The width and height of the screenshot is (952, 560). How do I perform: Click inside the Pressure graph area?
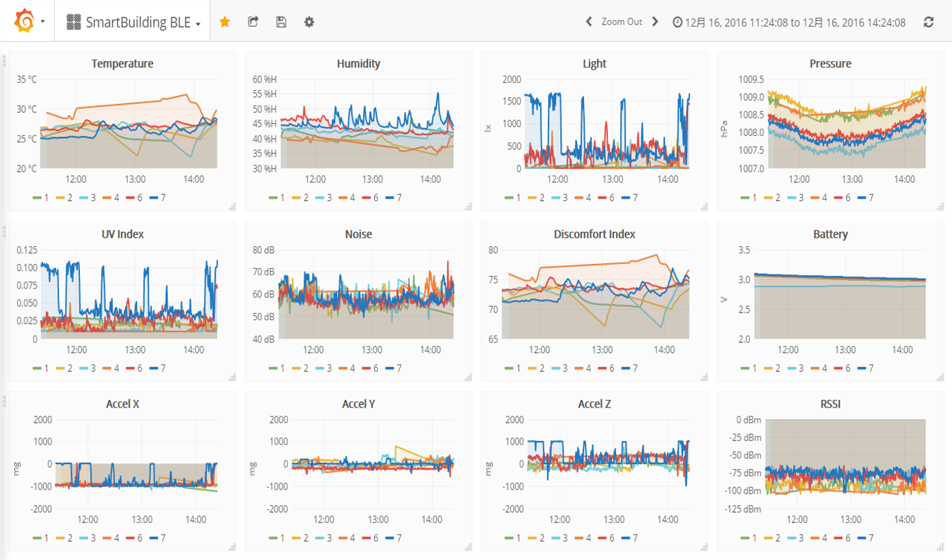pyautogui.click(x=847, y=124)
